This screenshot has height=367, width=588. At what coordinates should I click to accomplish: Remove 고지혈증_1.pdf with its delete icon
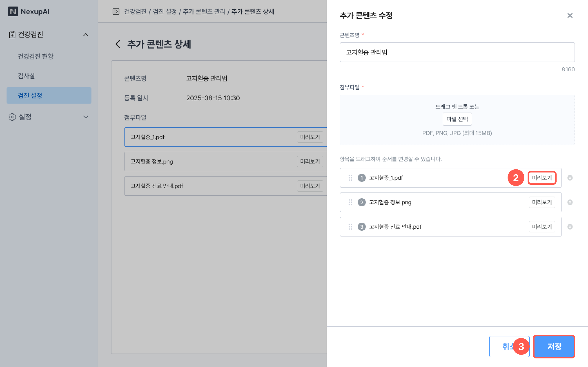[x=570, y=178]
